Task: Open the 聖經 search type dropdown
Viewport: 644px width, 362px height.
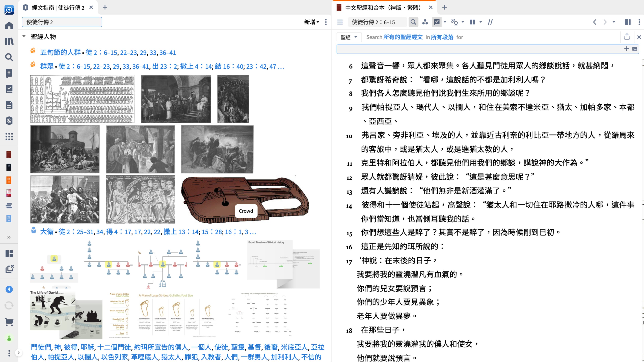Action: pos(349,37)
